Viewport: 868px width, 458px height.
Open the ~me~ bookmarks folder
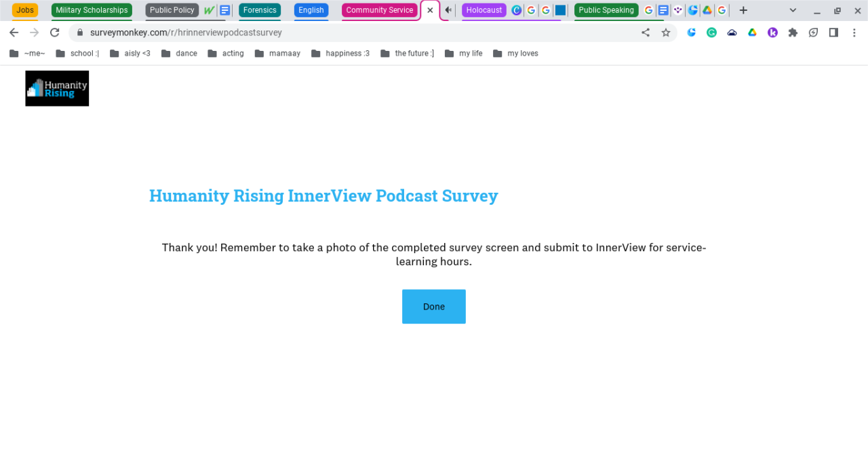click(27, 54)
